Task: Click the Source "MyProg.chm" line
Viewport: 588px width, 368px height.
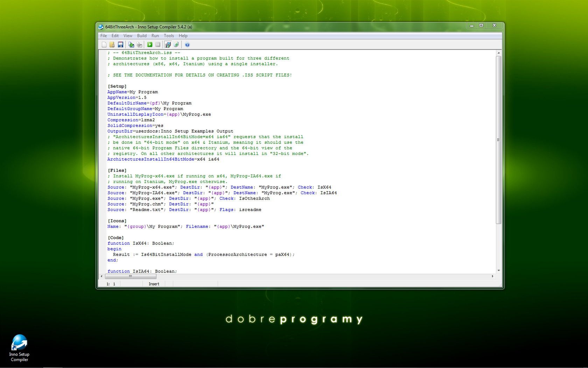Action: (161, 204)
